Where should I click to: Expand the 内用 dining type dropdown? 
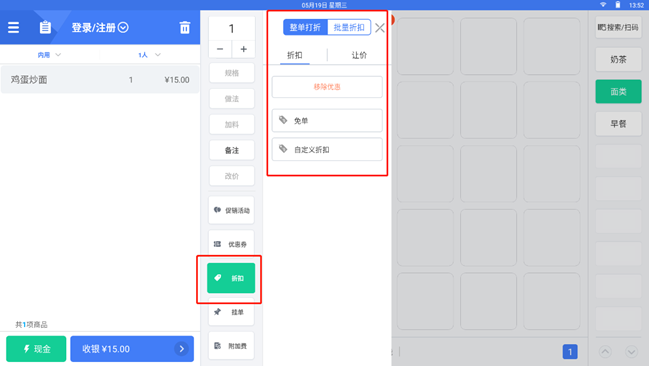pos(49,55)
